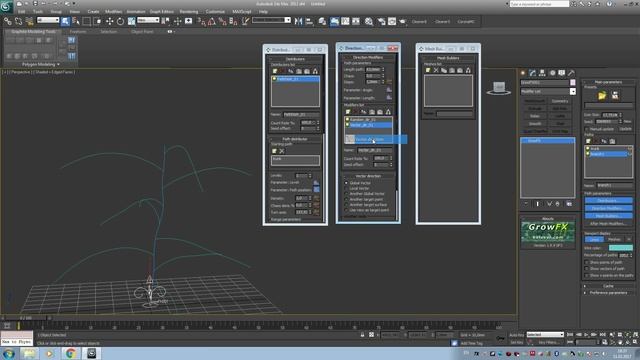Click the ViewCube in viewport
Viewport: 640px width, 360px height.
[x=499, y=88]
